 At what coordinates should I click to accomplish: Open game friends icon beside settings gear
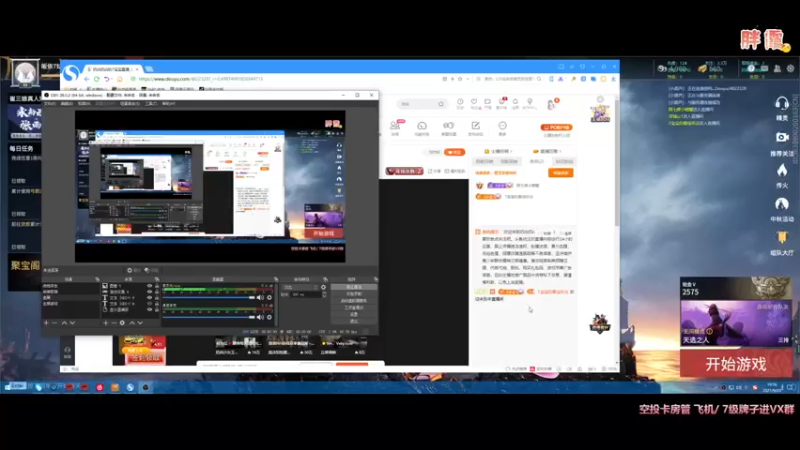[777, 68]
